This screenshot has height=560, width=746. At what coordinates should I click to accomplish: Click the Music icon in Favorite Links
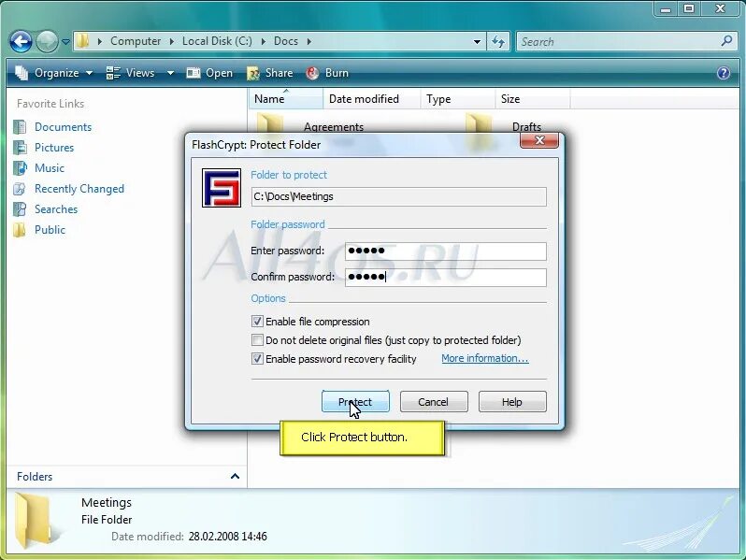click(x=20, y=168)
